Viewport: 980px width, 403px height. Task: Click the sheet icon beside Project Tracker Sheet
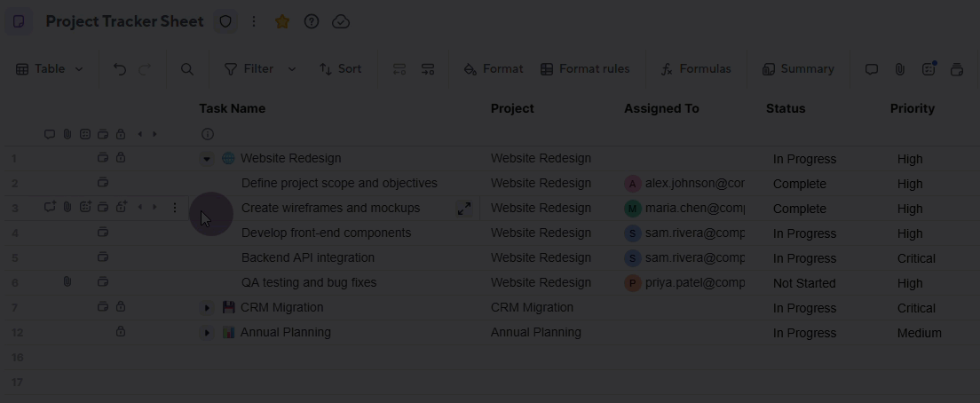click(x=19, y=22)
